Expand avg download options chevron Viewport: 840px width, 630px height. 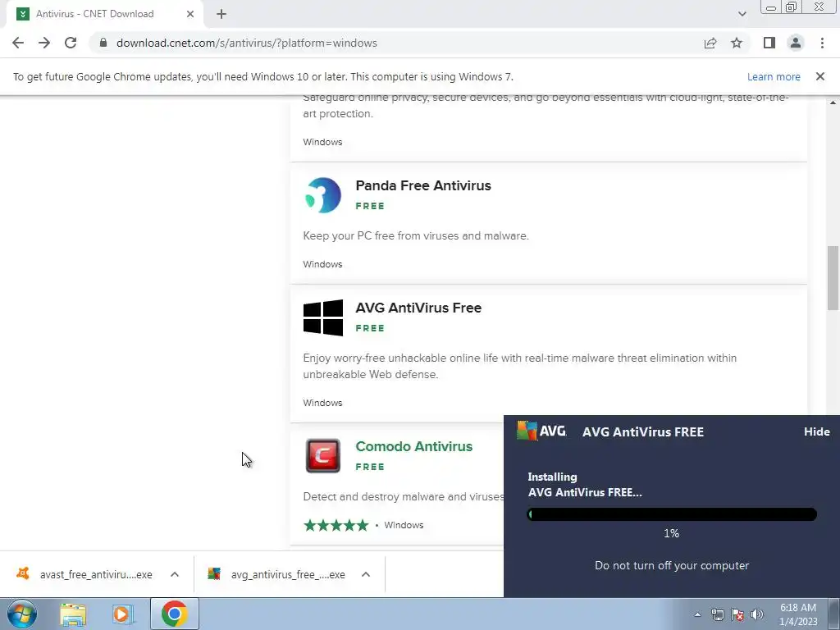coord(366,574)
